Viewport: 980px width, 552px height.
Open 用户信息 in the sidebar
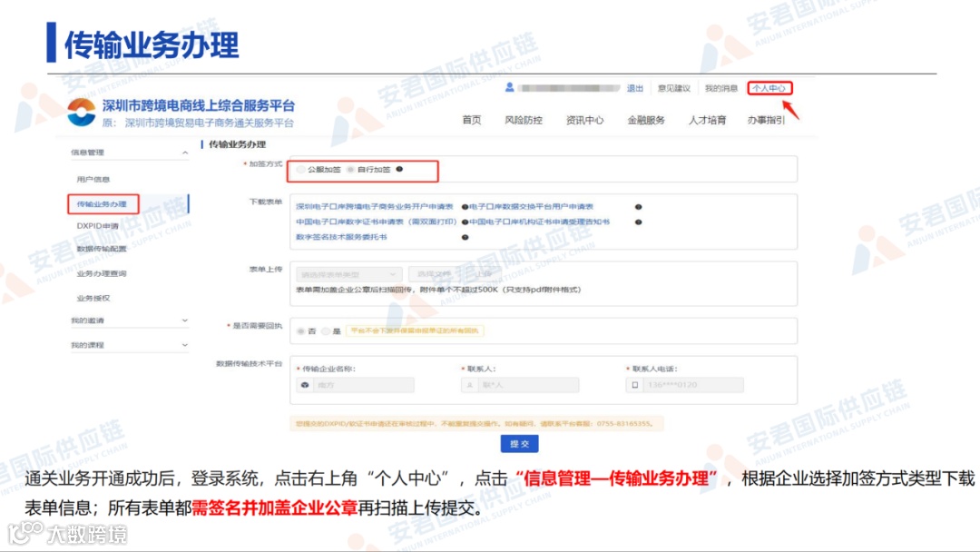[93, 180]
